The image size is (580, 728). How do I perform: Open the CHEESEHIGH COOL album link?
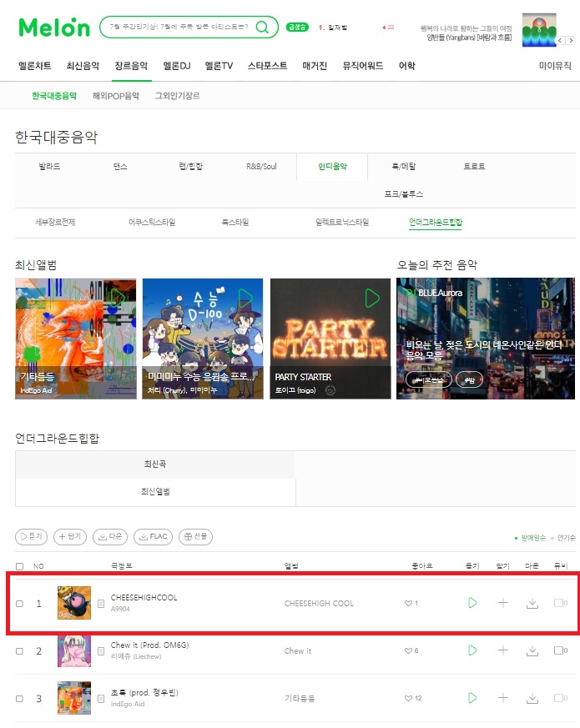coord(319,603)
